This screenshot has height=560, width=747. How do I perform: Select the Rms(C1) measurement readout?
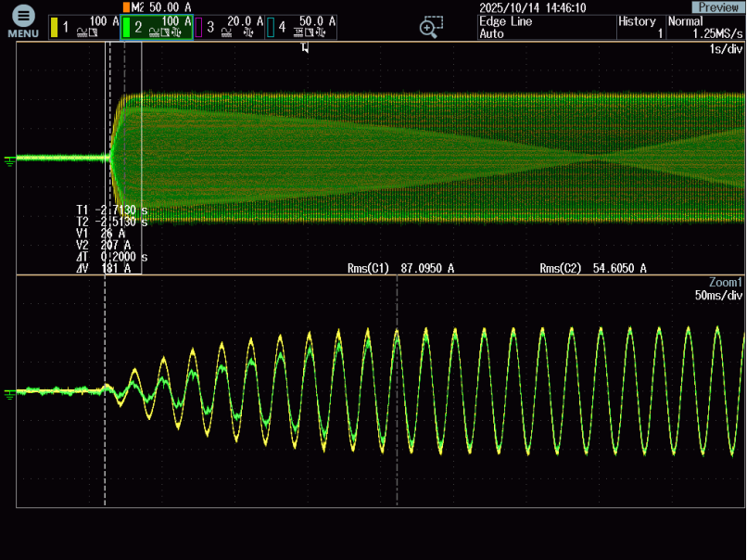coord(400,268)
